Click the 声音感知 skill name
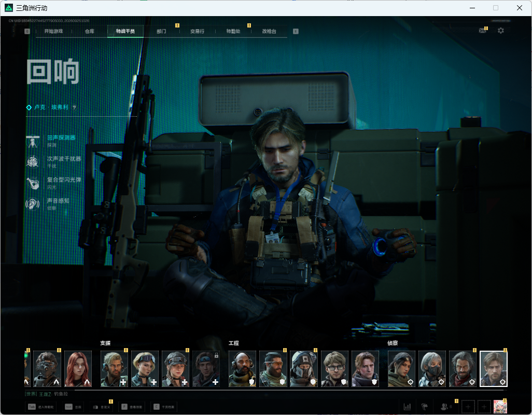This screenshot has width=532, height=415. [x=58, y=201]
